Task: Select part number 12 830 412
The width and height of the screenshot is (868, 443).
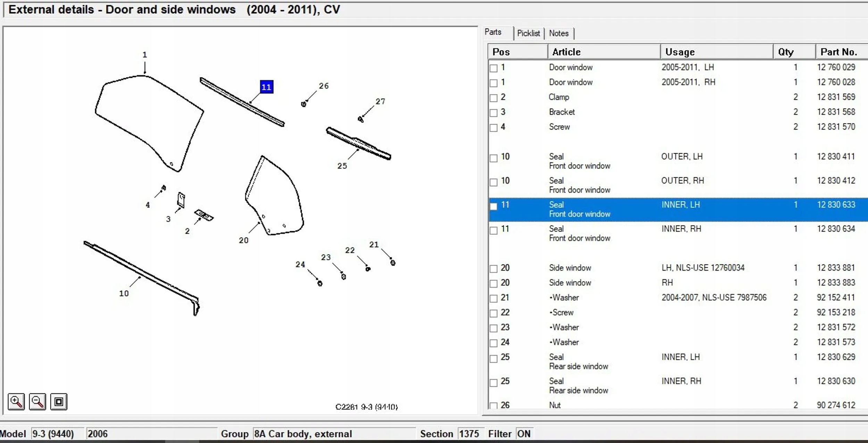Action: click(836, 181)
